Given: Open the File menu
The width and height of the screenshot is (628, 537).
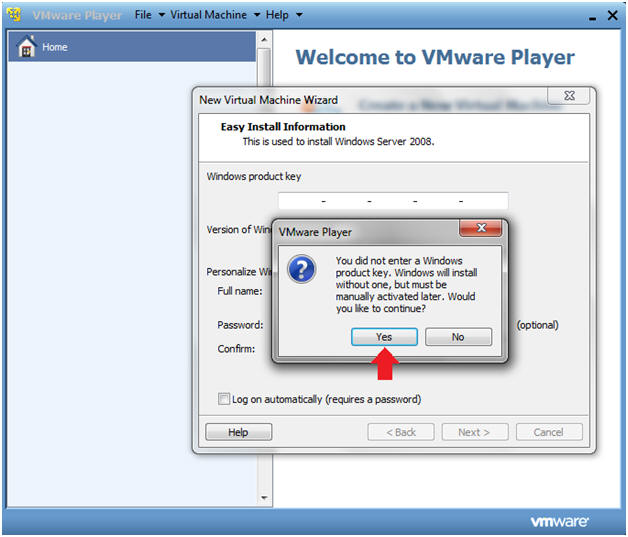Looking at the screenshot, I should pyautogui.click(x=143, y=15).
